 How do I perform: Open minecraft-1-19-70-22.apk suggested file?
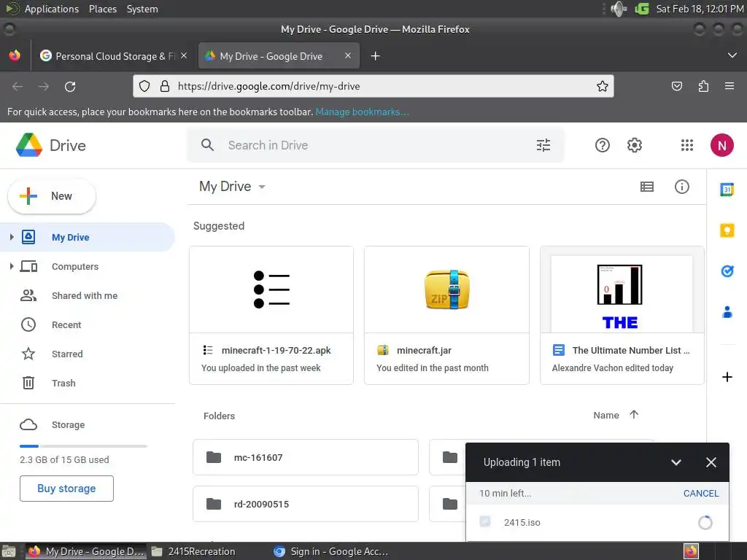pyautogui.click(x=271, y=315)
